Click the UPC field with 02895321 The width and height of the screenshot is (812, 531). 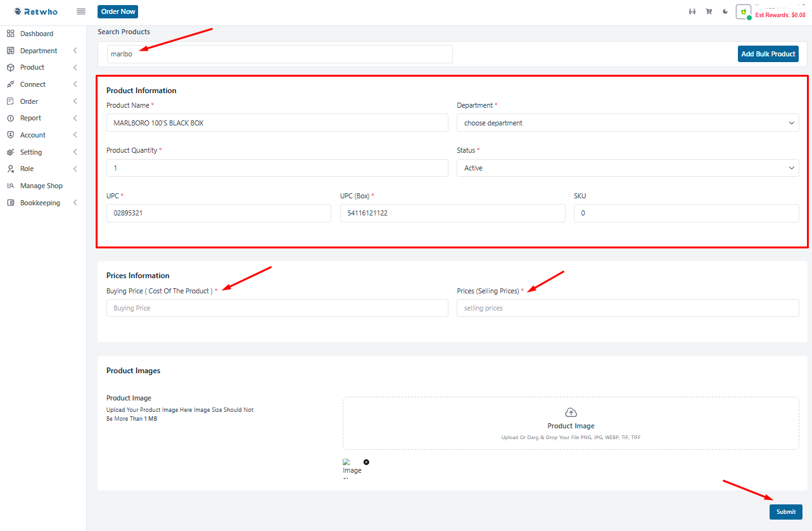219,213
